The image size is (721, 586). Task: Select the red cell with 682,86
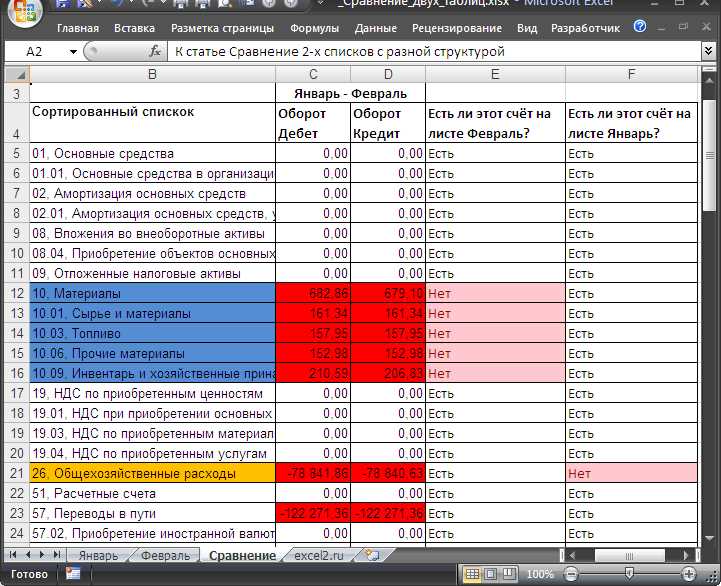pyautogui.click(x=313, y=293)
